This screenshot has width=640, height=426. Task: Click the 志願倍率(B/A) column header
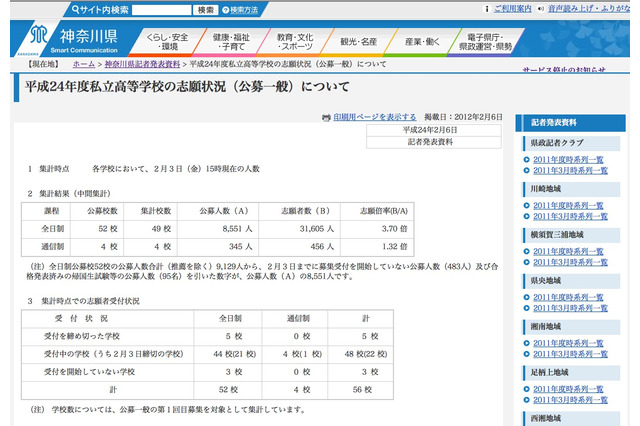(x=377, y=211)
